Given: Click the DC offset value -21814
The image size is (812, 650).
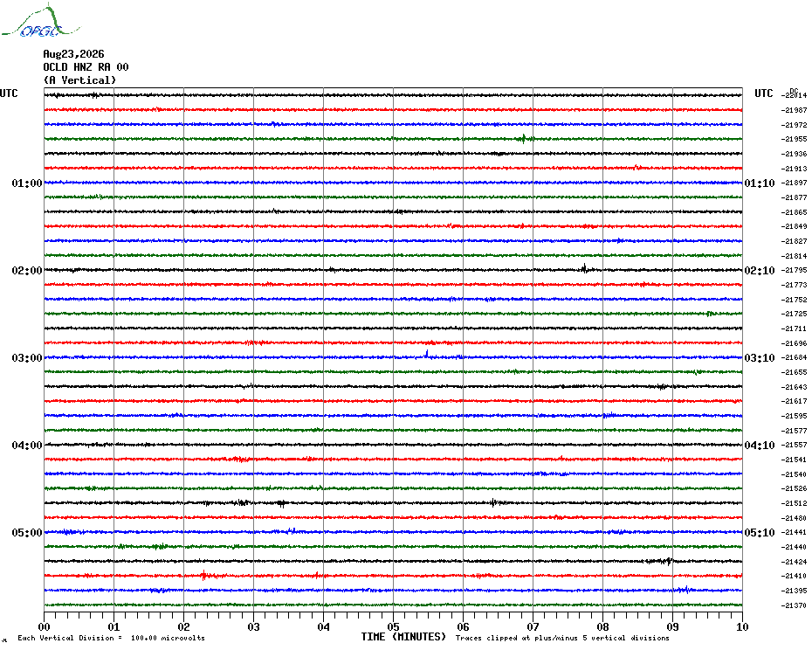Looking at the screenshot, I should click(x=794, y=256).
